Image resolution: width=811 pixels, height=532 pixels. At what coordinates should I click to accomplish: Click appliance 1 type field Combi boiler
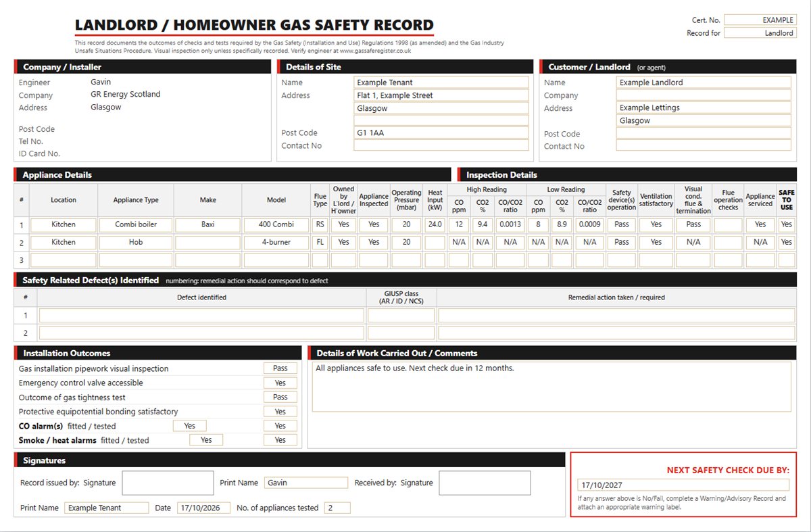click(136, 224)
